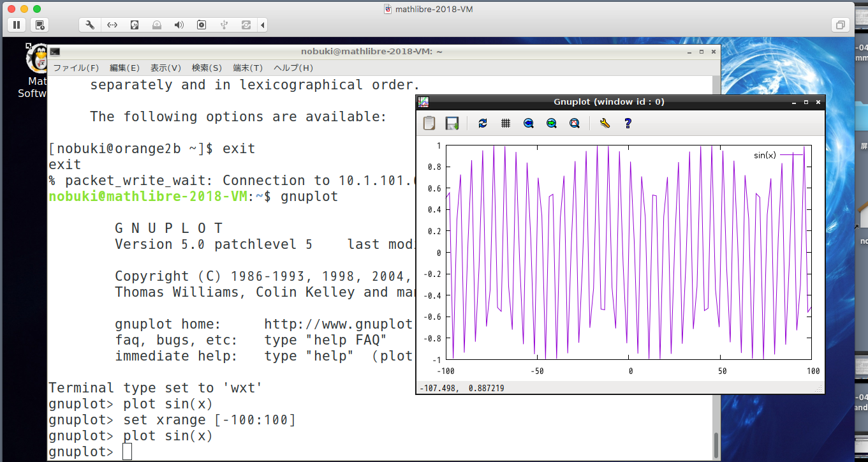The width and height of the screenshot is (868, 462).
Task: Open VM CD/DVD drive icon
Action: 157,25
